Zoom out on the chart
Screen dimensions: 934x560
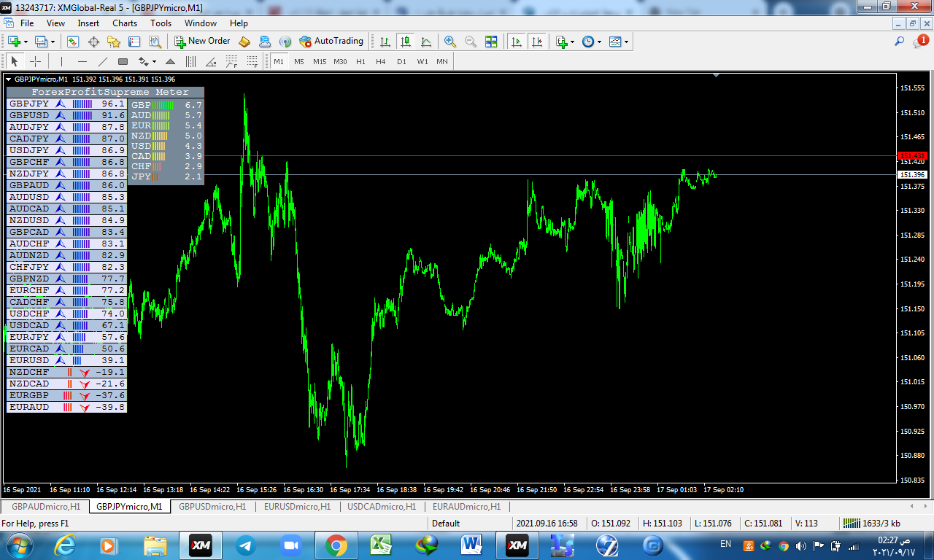[471, 42]
